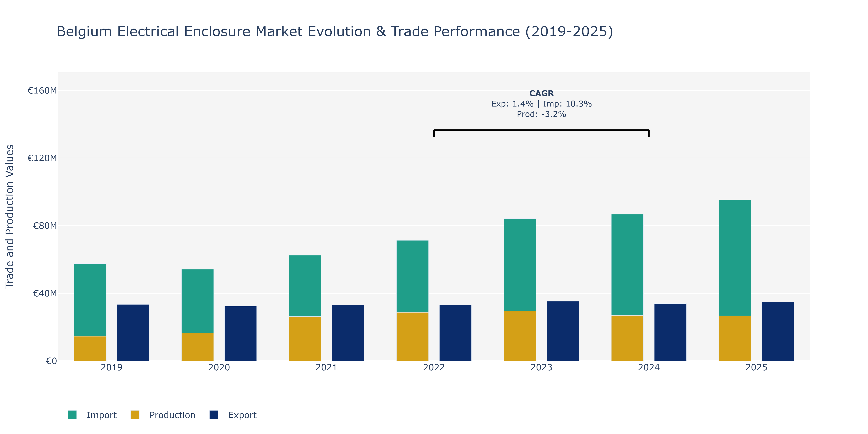
Task: Click the bold CAGR annotation heading
Action: tap(541, 93)
